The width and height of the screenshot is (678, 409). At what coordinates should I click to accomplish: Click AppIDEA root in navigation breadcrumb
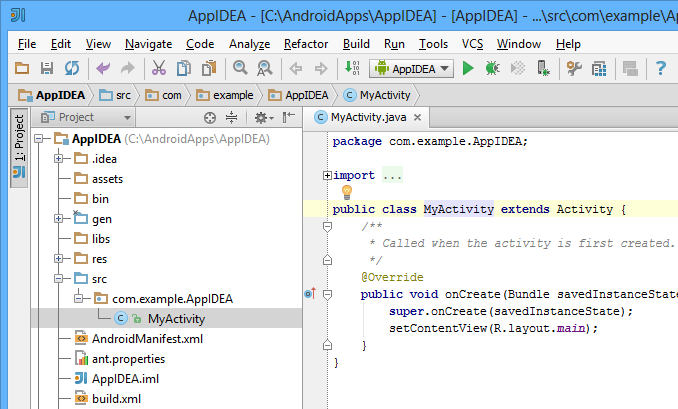point(52,95)
